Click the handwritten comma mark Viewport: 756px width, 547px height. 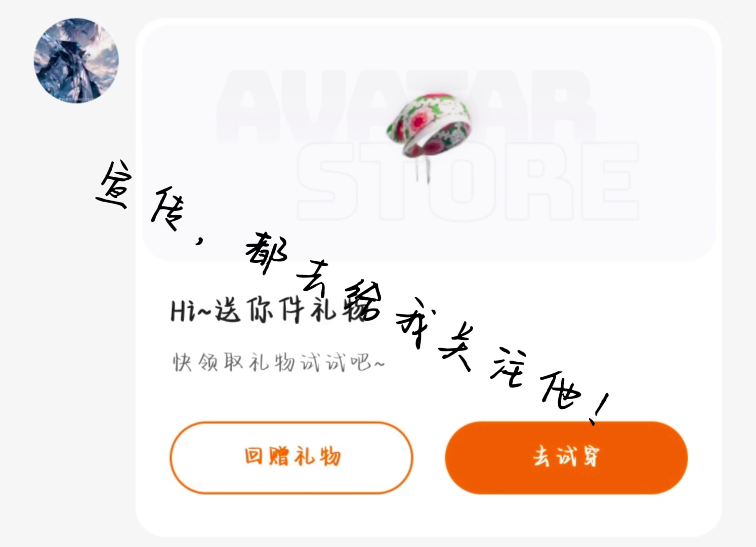point(200,242)
